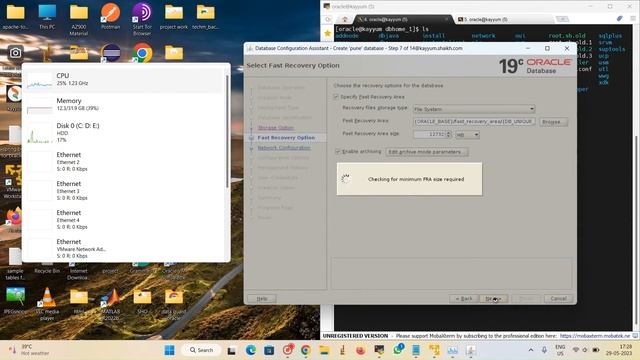The height and width of the screenshot is (360, 640).
Task: Open the ENG US language switcher
Action: click(560, 350)
